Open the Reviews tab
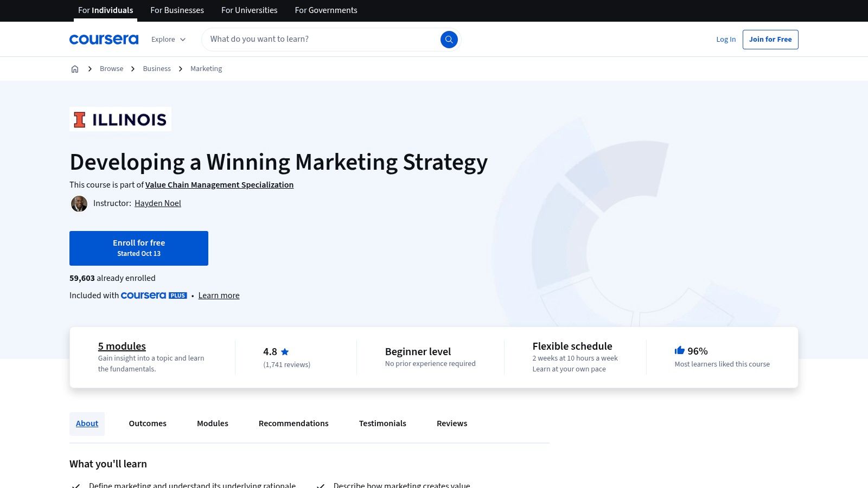The image size is (868, 488). pos(451,423)
